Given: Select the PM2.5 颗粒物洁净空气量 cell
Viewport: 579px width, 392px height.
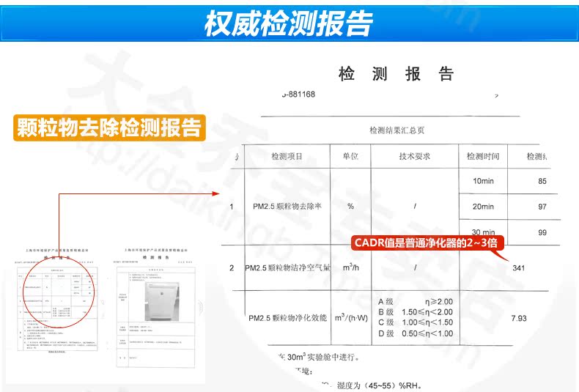Looking at the screenshot, I should tap(287, 267).
